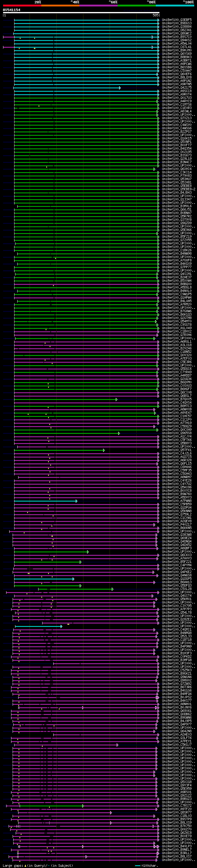Click hit label UniRef100_B9S7C0

click(177, 37)
